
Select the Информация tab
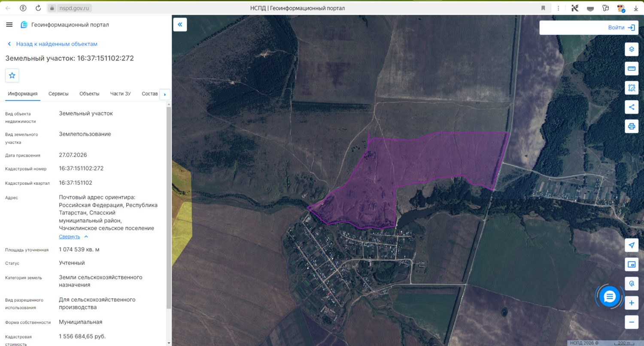click(x=23, y=93)
